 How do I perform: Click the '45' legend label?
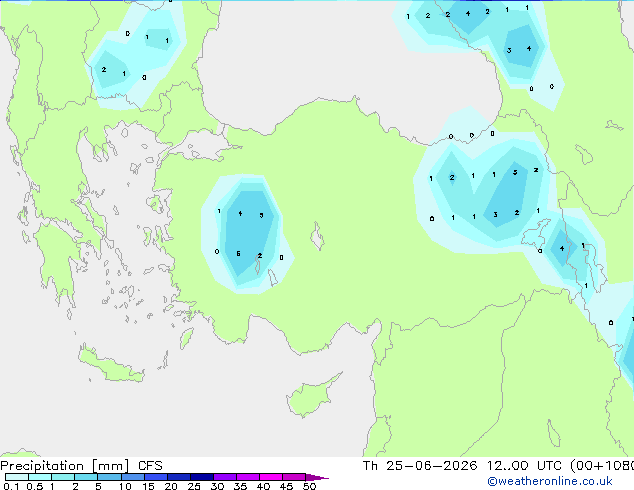(x=286, y=486)
